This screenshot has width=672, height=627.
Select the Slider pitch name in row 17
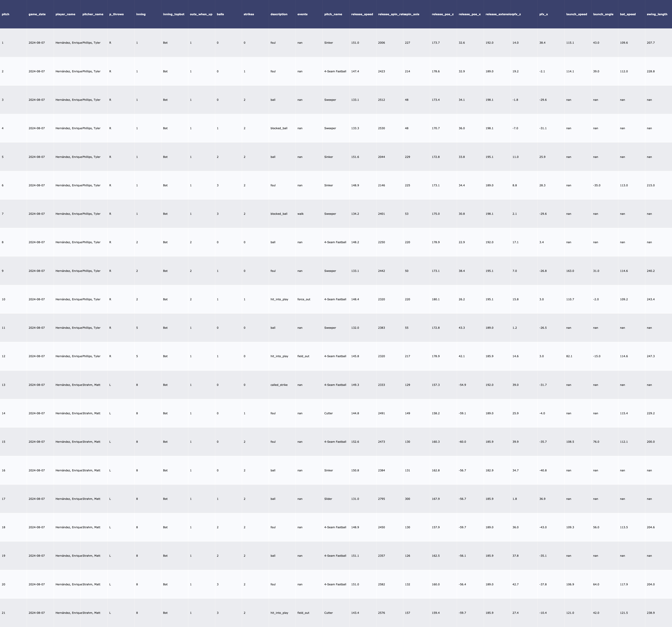click(328, 498)
